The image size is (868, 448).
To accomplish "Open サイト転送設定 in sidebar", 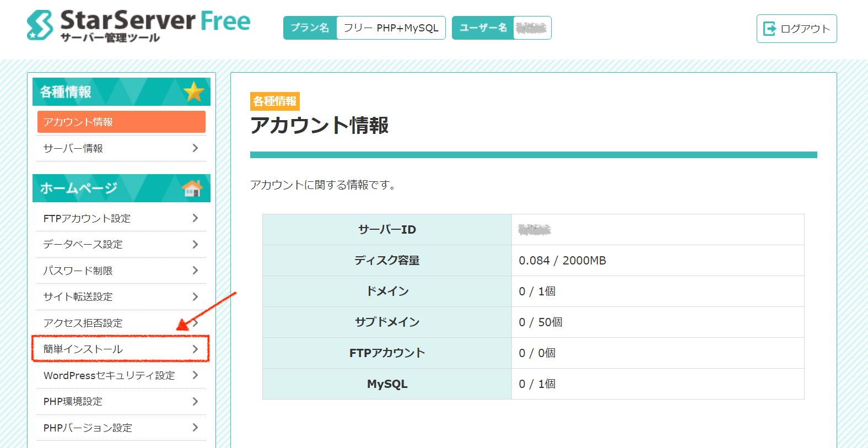I will (121, 296).
